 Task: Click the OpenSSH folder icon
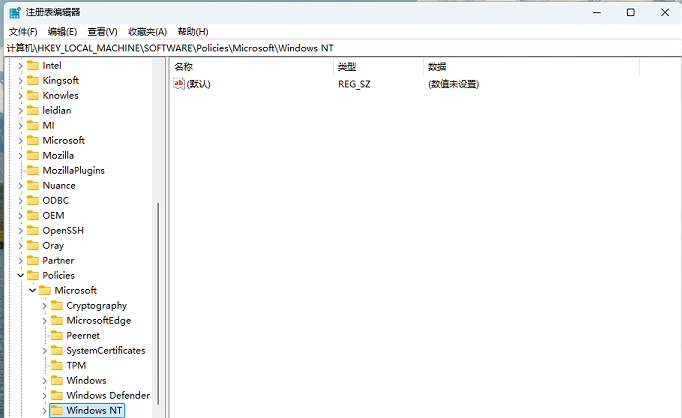(x=33, y=231)
